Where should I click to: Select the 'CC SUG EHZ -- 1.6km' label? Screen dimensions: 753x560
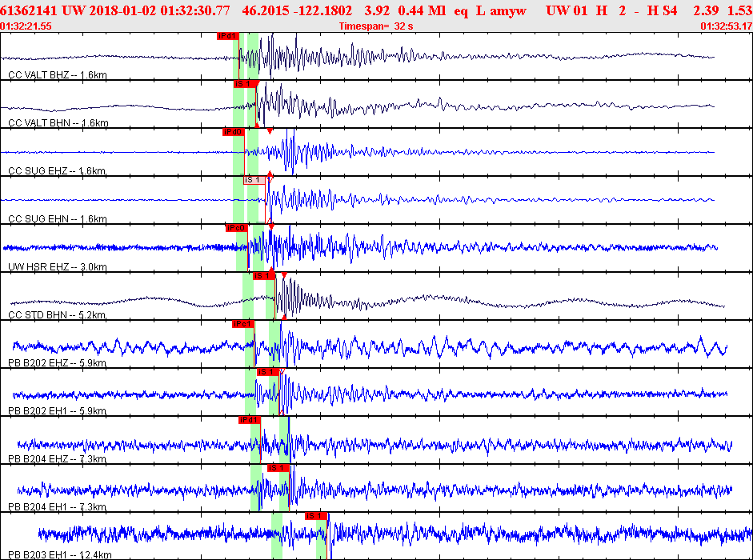pyautogui.click(x=57, y=171)
